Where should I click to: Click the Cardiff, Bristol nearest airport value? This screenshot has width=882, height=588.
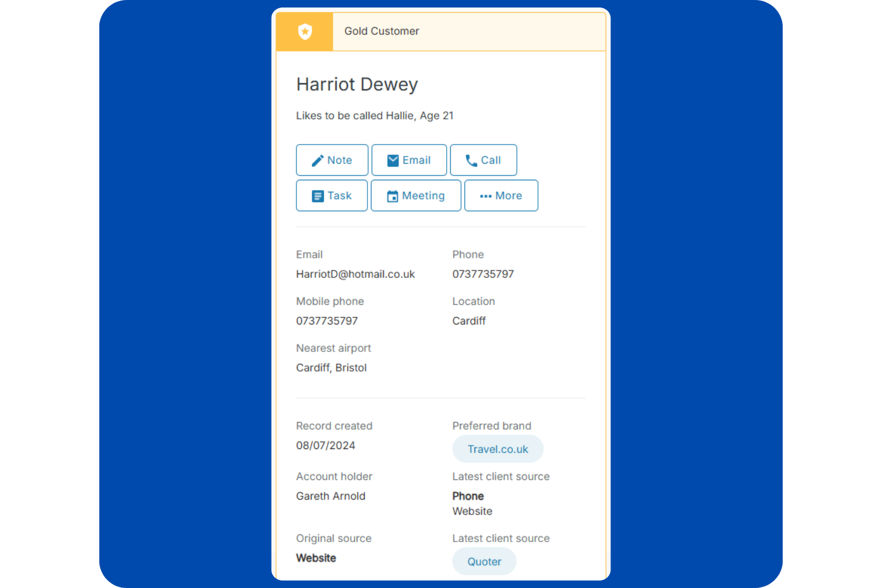coord(331,368)
